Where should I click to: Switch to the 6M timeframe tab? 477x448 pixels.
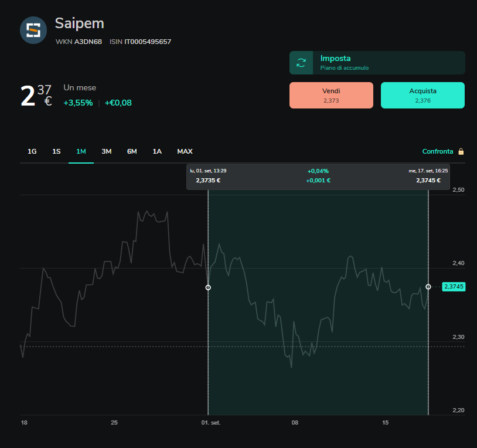(x=132, y=151)
